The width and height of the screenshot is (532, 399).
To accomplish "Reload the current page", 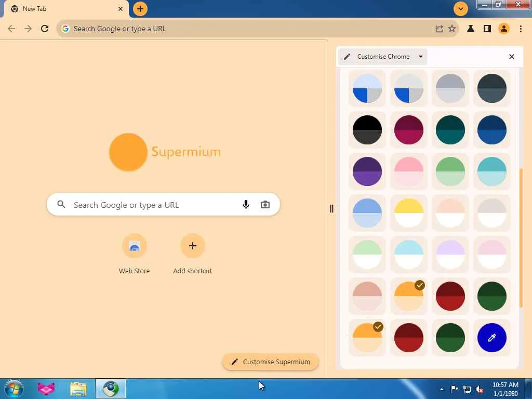I will coord(45,29).
